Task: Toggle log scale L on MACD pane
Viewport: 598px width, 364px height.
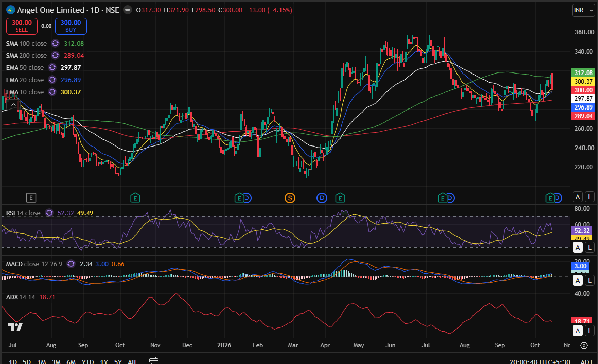Action: [x=590, y=280]
